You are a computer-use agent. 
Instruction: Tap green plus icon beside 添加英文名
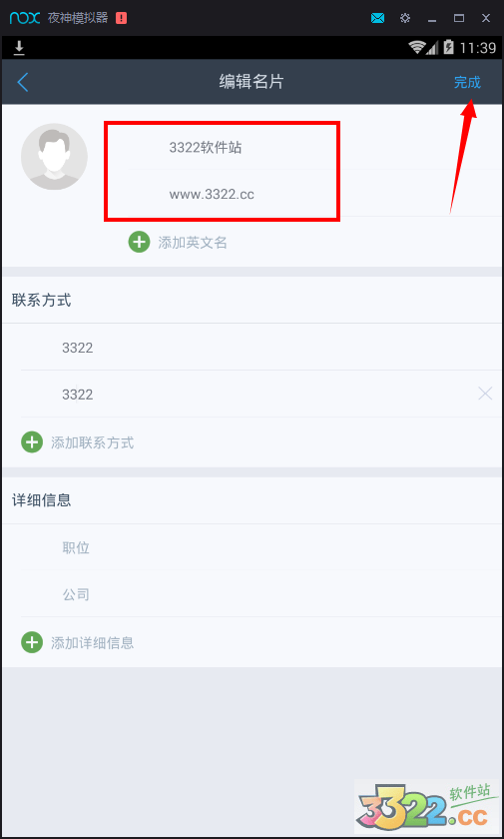139,242
